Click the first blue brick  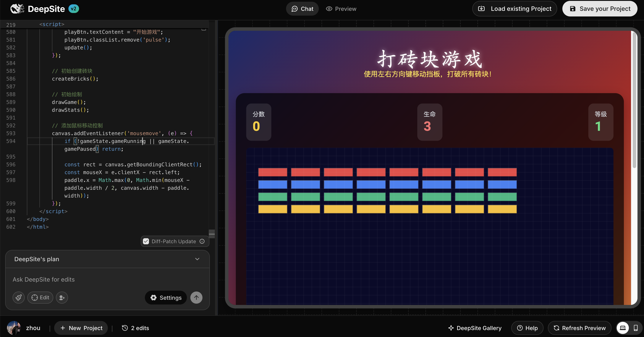pos(272,184)
